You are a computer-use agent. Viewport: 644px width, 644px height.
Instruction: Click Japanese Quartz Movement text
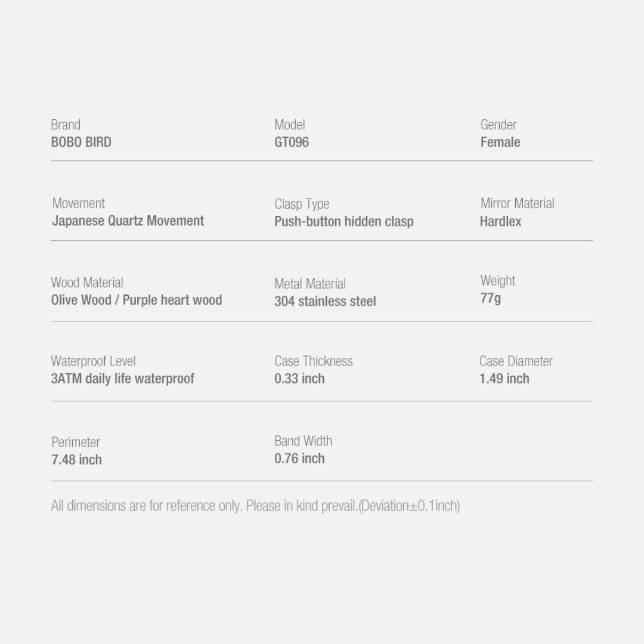coord(128,221)
